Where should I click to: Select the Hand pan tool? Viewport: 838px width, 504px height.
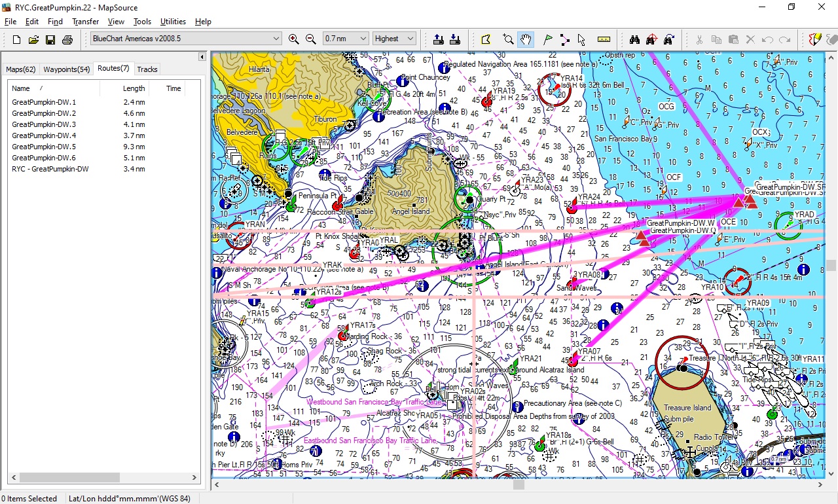[526, 39]
